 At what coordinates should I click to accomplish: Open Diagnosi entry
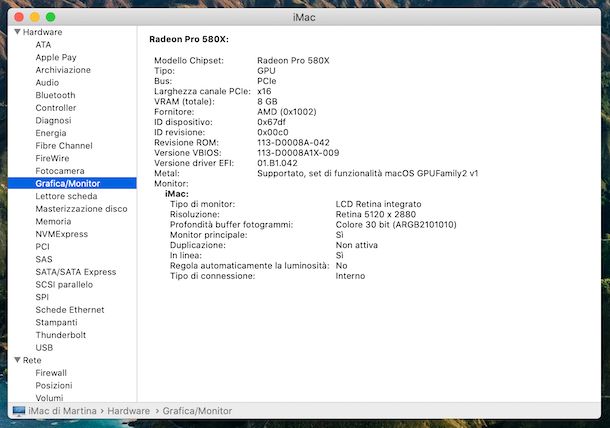53,121
